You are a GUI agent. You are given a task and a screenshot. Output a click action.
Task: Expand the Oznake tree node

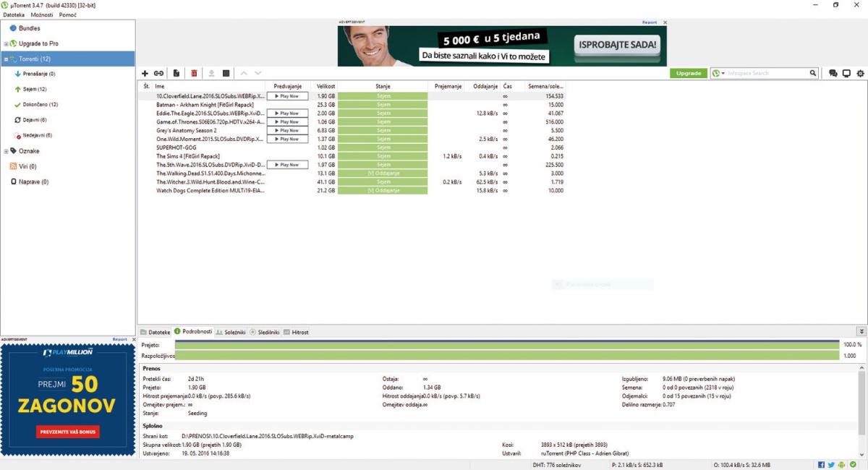coord(6,151)
